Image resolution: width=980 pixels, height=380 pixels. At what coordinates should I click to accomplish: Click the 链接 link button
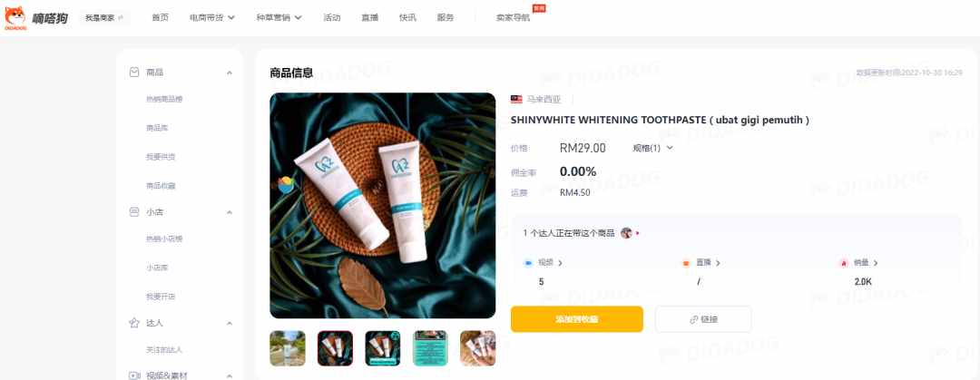[x=703, y=319]
